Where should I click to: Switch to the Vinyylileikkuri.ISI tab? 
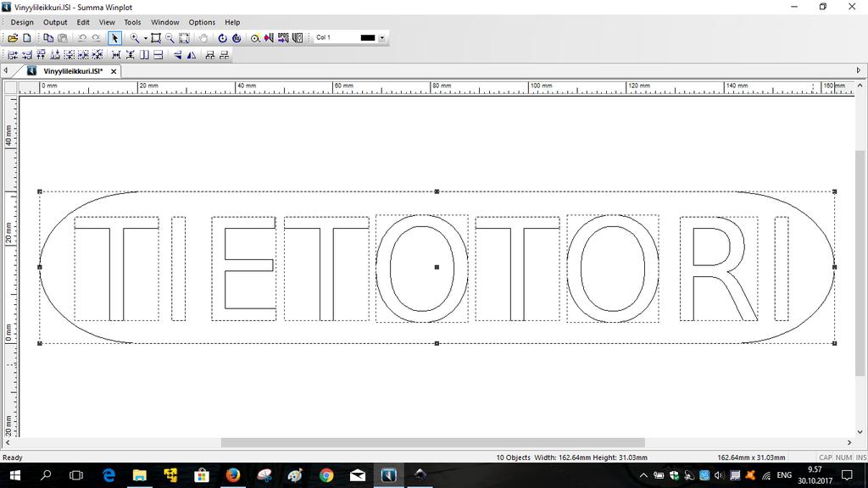pos(72,71)
